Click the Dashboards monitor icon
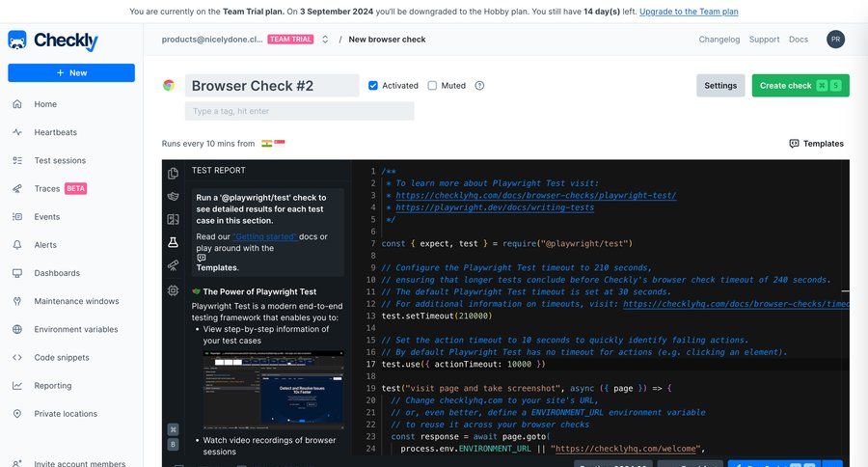Viewport: 868px width, 467px height. 17,273
